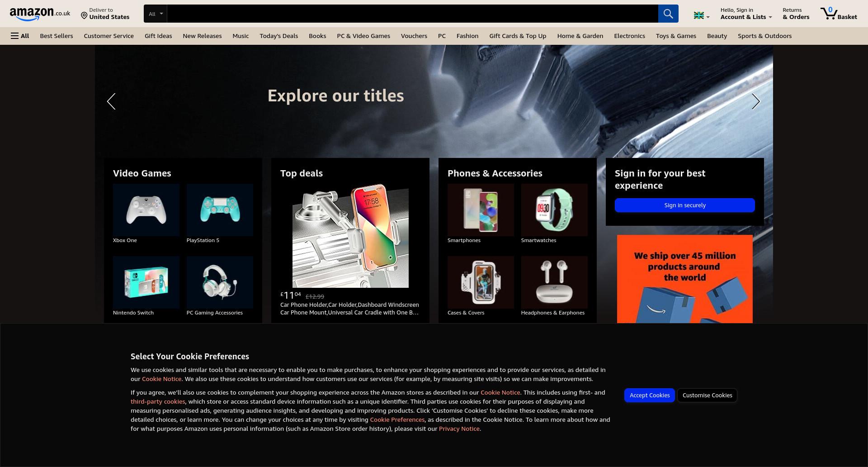868x467 pixels.
Task: Open Smartphones category thumbnail
Action: coord(481,210)
